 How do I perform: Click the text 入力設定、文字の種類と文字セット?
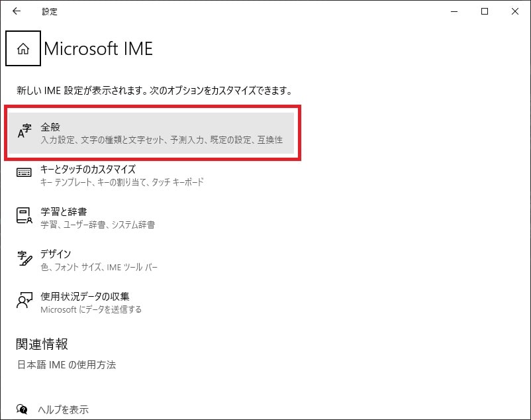[x=102, y=140]
